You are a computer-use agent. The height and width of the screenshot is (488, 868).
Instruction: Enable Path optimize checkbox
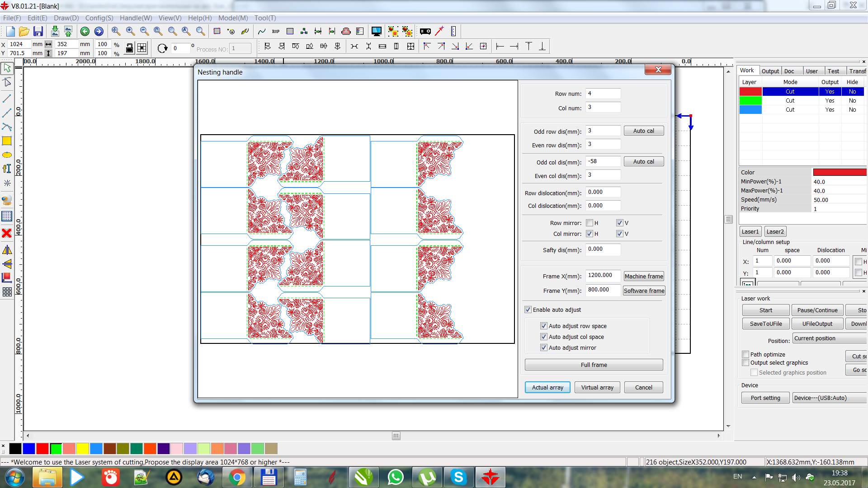[x=745, y=354]
